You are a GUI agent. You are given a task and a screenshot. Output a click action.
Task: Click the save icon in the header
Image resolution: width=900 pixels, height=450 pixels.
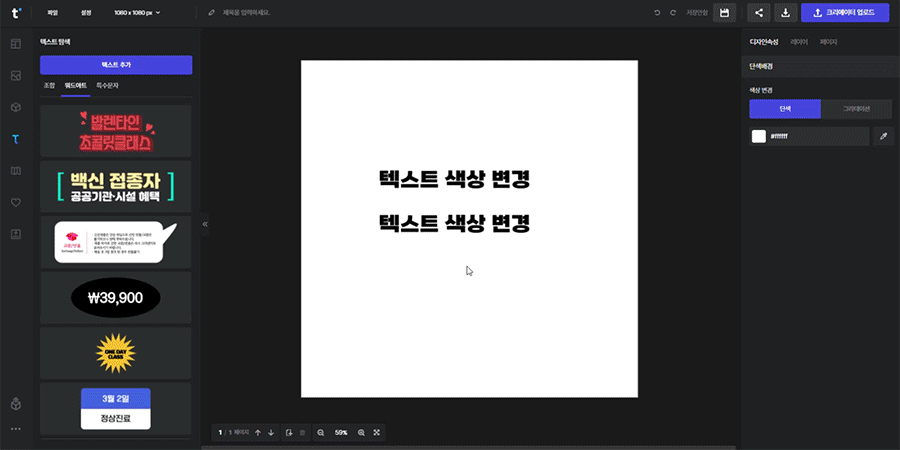(725, 13)
